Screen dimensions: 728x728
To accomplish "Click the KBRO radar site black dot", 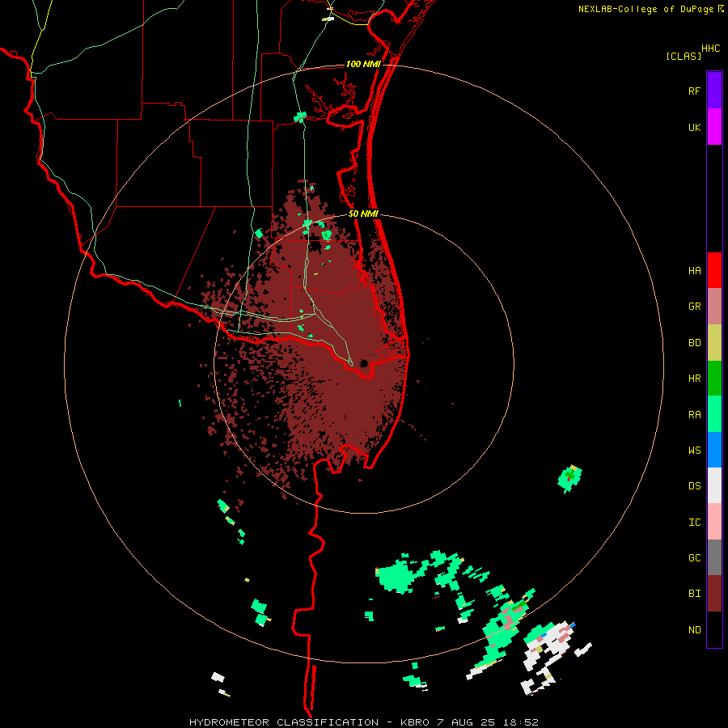I will (363, 363).
